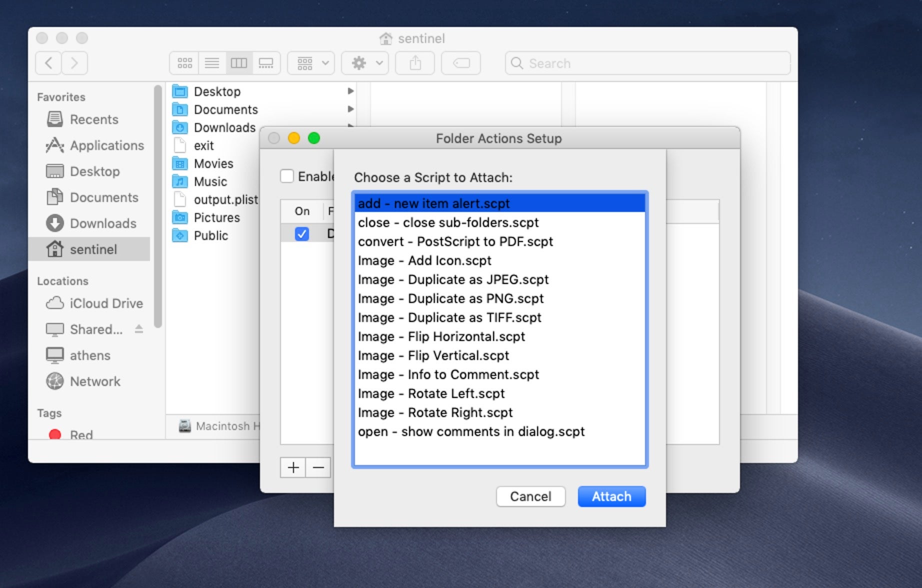
Task: Open the group-by arrangement dropdown
Action: coord(311,63)
